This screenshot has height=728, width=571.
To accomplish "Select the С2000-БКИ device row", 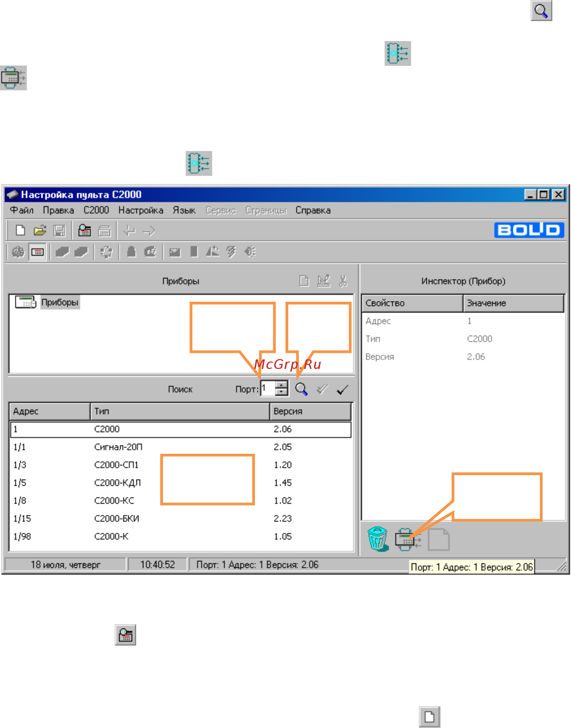I will coord(181,519).
